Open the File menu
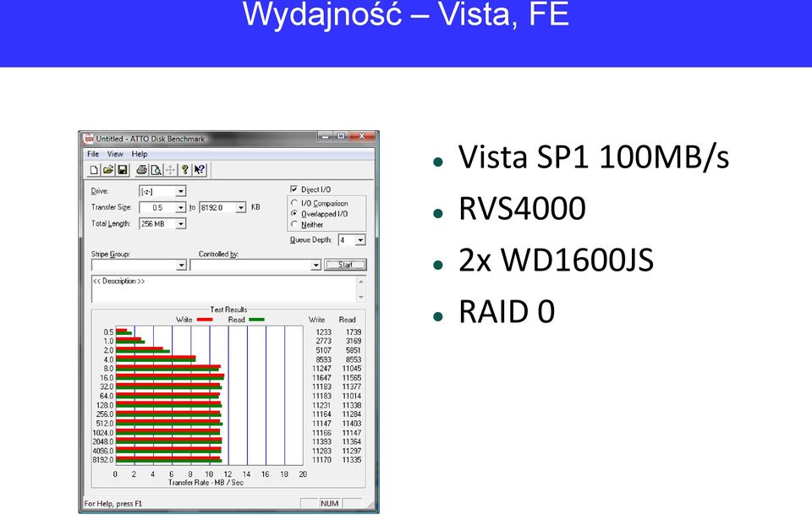The width and height of the screenshot is (812, 515). [x=93, y=154]
